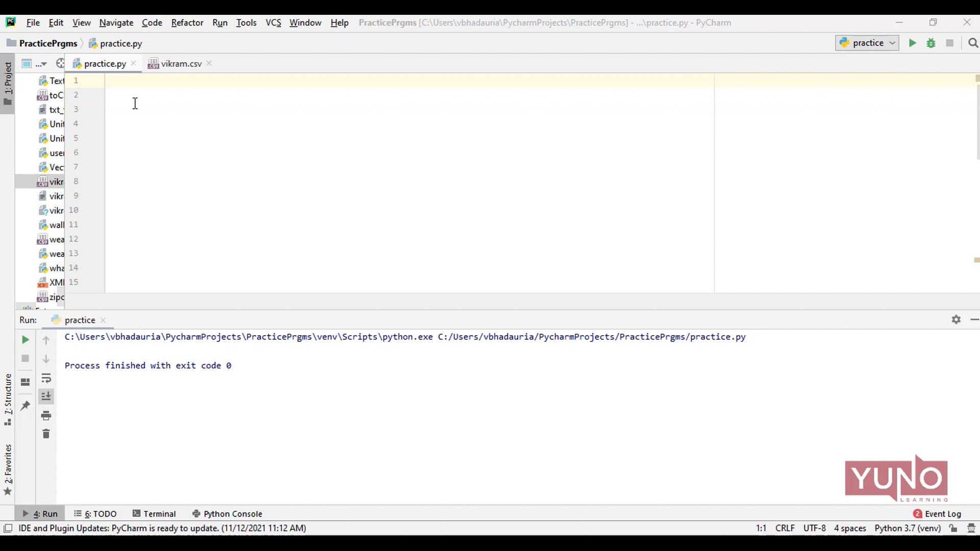
Task: Click the up stack trace arrow
Action: 46,340
